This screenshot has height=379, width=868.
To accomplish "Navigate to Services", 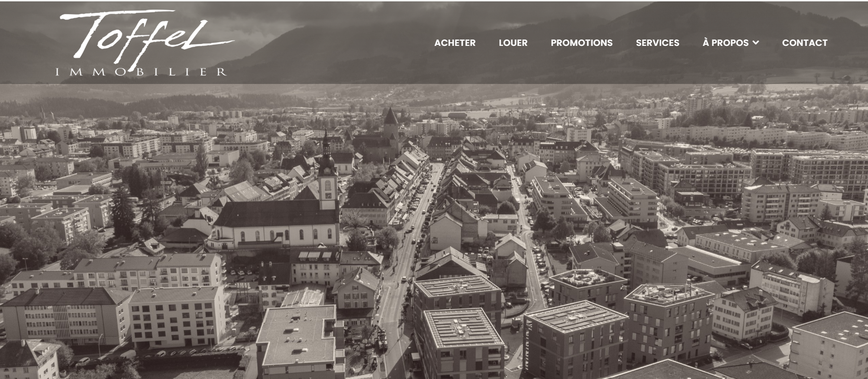I will (x=657, y=43).
